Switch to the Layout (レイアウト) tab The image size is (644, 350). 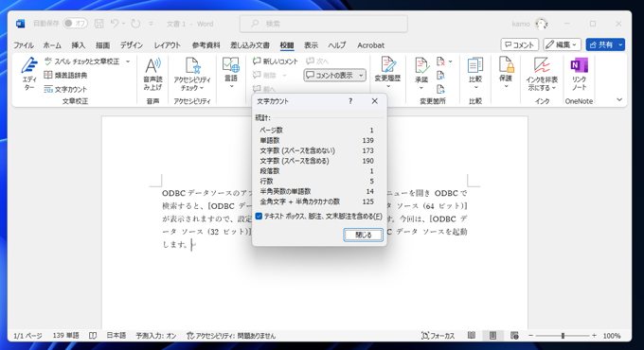pyautogui.click(x=168, y=45)
